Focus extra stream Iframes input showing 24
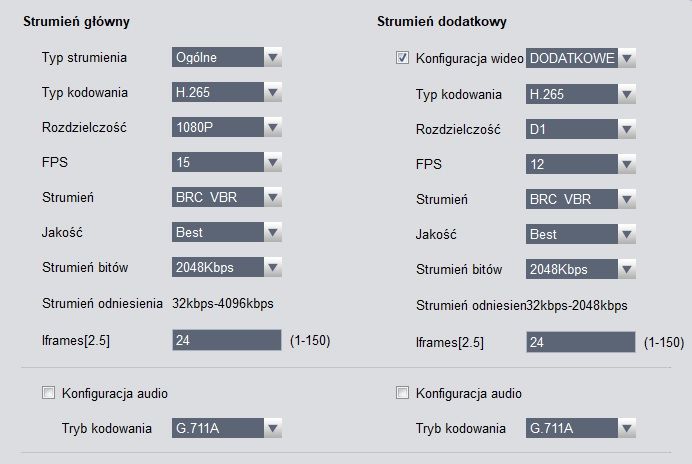 580,342
